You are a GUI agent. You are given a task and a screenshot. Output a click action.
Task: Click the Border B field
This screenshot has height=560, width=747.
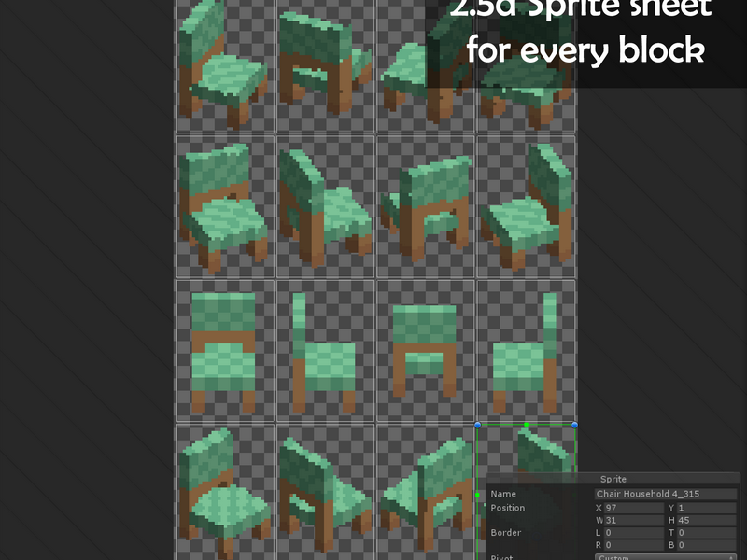point(707,545)
